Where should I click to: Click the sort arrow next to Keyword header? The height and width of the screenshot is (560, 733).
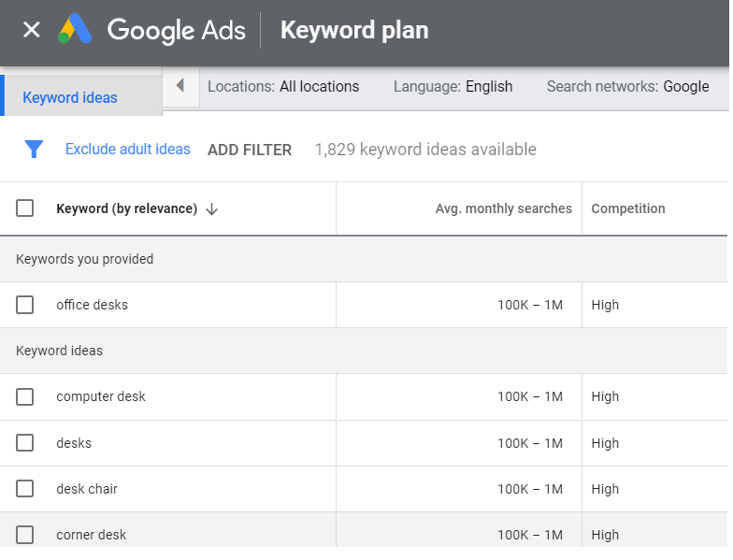211,209
